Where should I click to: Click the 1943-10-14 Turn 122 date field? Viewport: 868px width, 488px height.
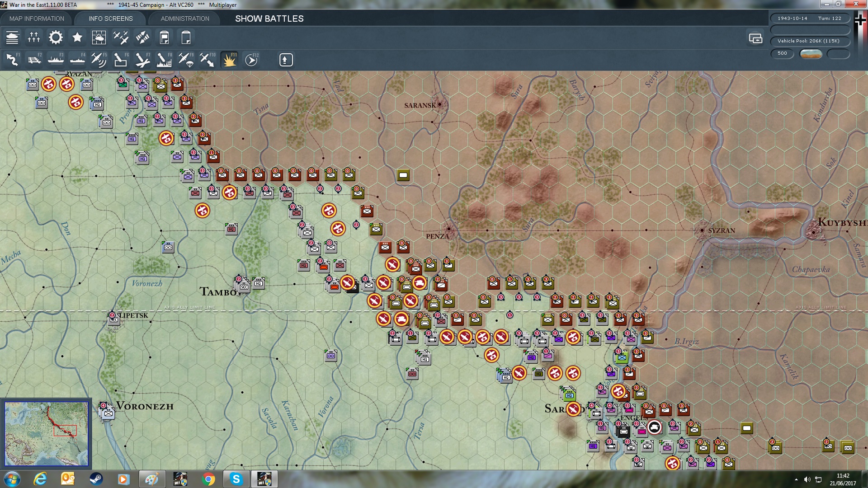point(810,19)
